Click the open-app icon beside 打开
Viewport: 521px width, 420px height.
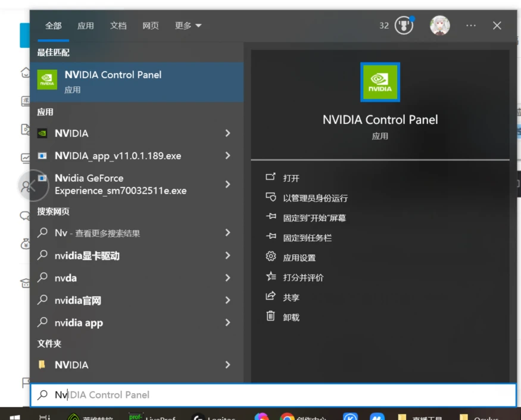(x=271, y=176)
